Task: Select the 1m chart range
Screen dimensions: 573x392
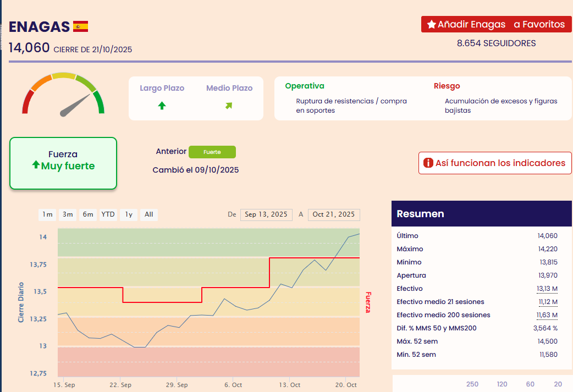Action: pos(47,214)
